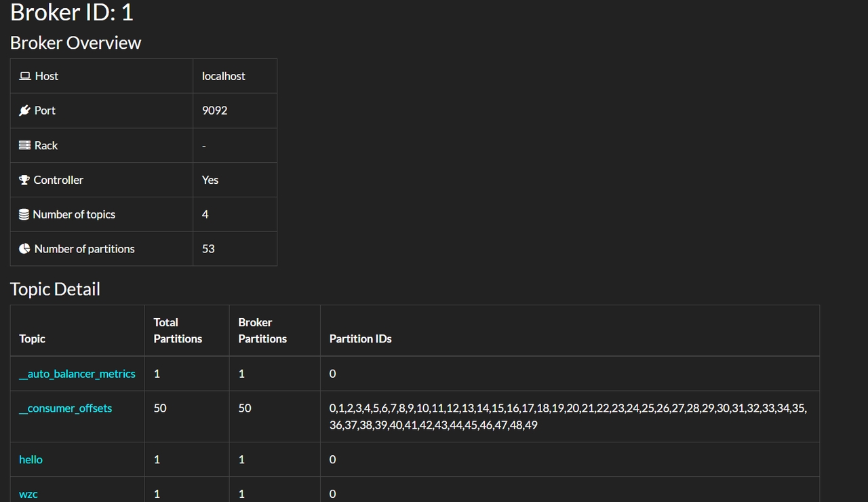Click the Broker Partitions column header
Screen dimensions: 868x502
[x=262, y=330]
